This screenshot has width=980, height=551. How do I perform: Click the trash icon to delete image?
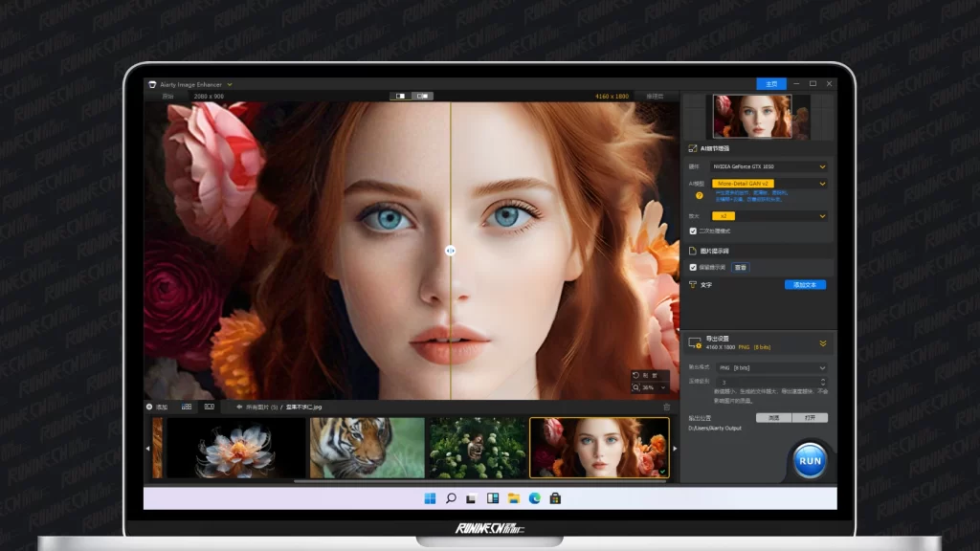coord(667,407)
